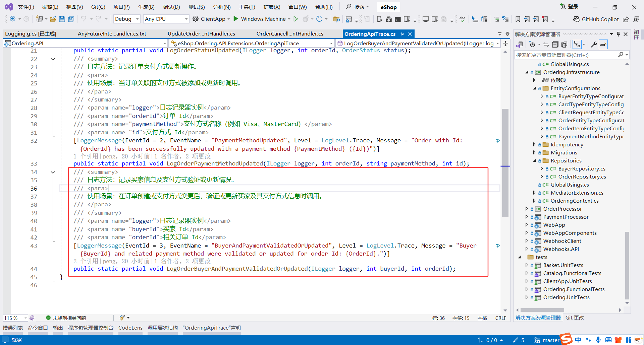Click the 未找到相关问题 status indicator
This screenshot has width=644, height=345.
click(x=66, y=318)
